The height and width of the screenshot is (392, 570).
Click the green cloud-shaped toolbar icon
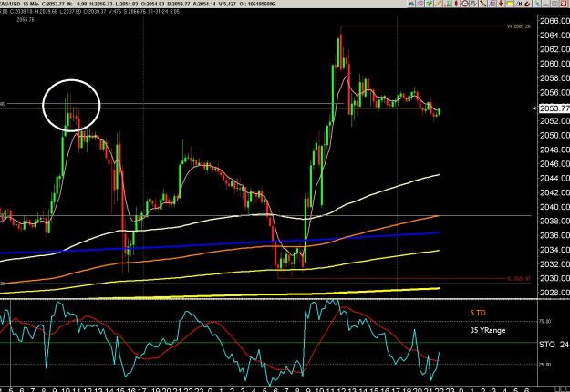[x=411, y=4]
